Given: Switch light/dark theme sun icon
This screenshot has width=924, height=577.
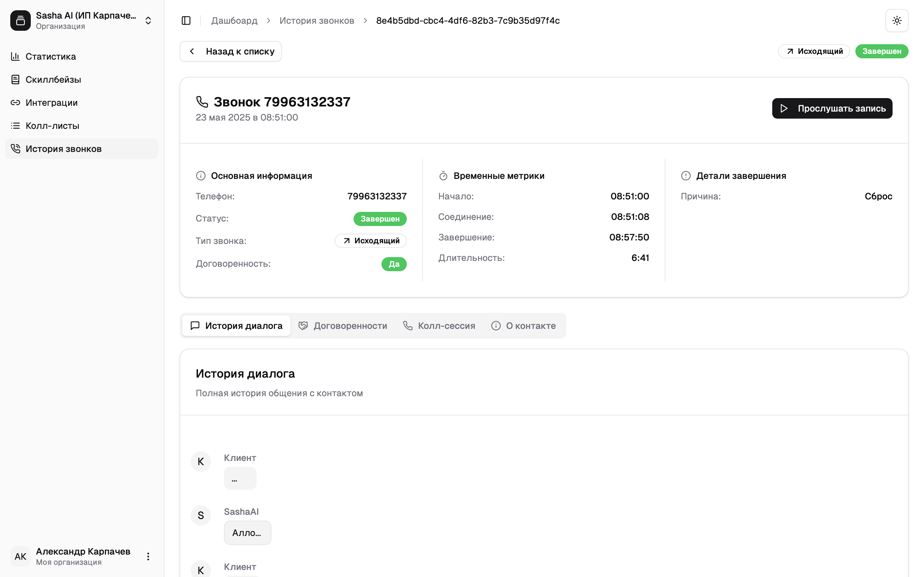Looking at the screenshot, I should click(896, 21).
